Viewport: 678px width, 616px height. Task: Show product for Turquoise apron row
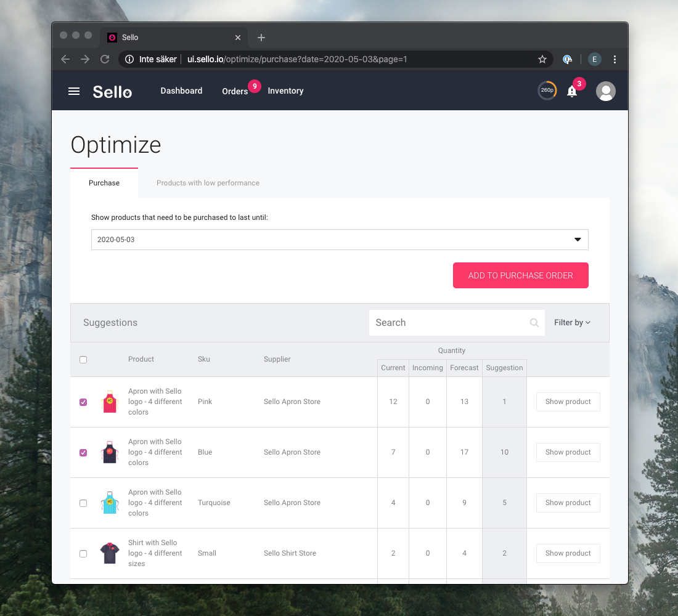[568, 503]
